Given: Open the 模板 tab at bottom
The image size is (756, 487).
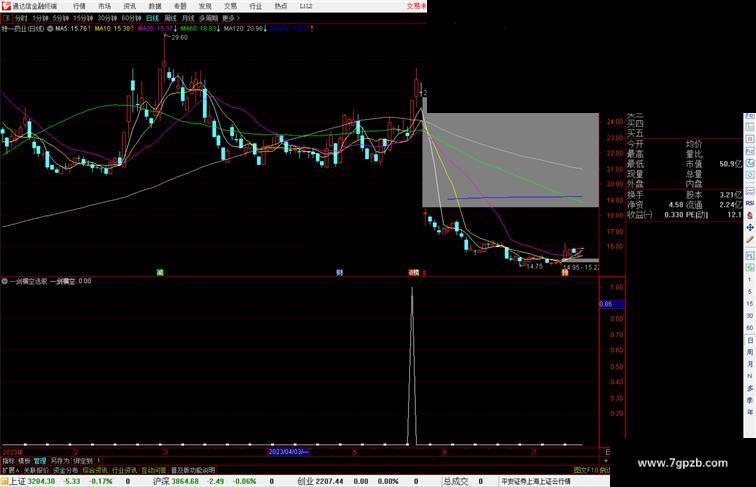Looking at the screenshot, I should pos(25,461).
